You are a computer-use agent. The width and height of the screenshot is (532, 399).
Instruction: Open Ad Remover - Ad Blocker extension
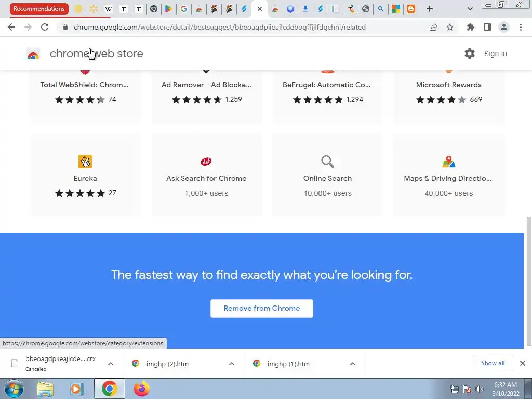pyautogui.click(x=206, y=96)
